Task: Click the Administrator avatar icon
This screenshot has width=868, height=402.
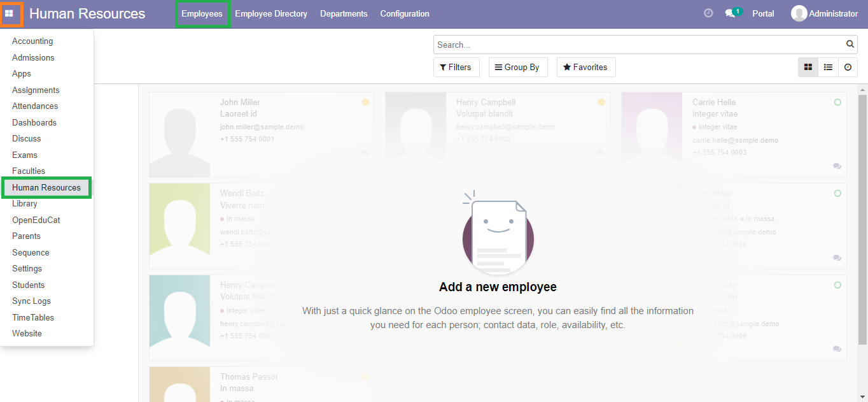Action: click(799, 13)
